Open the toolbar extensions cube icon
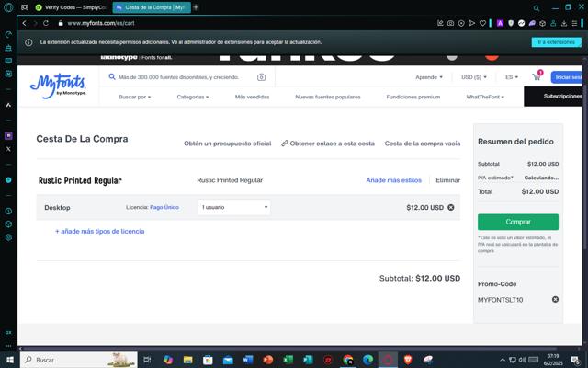 pos(542,23)
